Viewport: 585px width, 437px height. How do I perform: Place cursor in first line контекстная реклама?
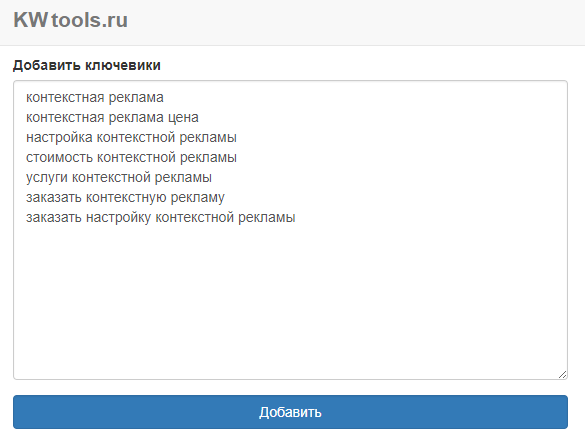pyautogui.click(x=95, y=97)
